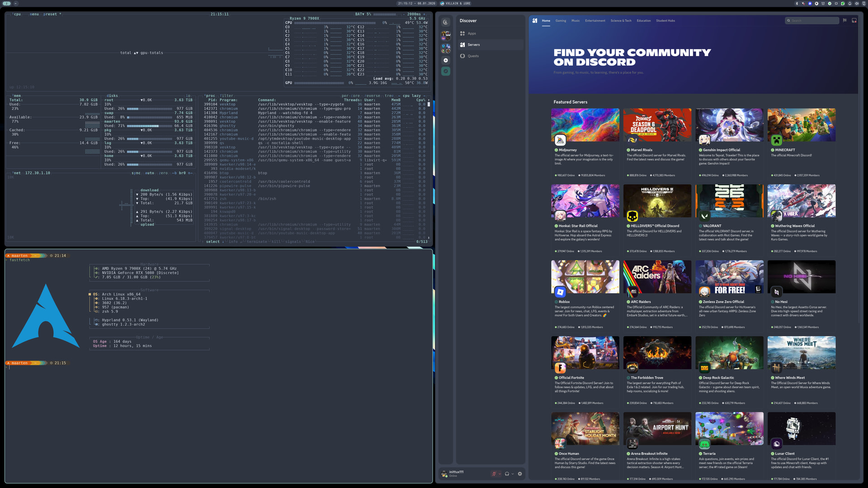Open the Student Hubs tab
Screen dimensions: 868x488
point(665,20)
